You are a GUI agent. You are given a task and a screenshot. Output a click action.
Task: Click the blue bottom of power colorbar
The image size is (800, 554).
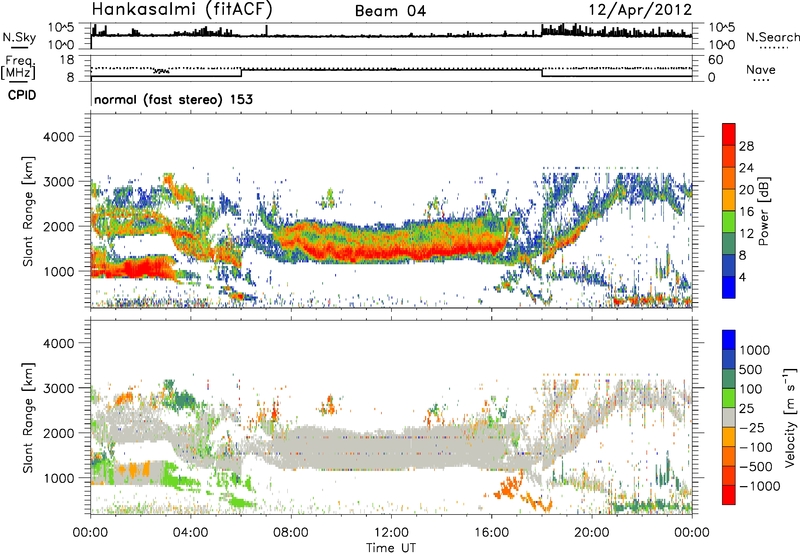tap(729, 288)
